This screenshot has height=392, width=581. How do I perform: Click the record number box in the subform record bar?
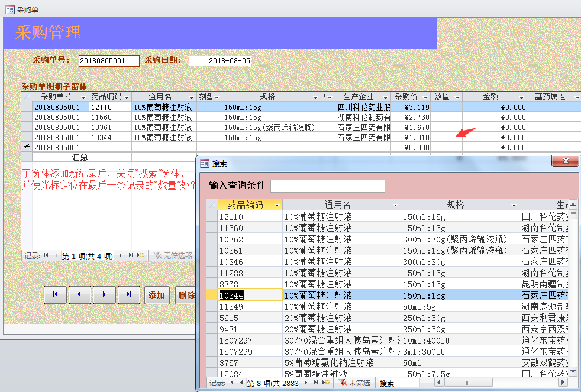pos(87,256)
